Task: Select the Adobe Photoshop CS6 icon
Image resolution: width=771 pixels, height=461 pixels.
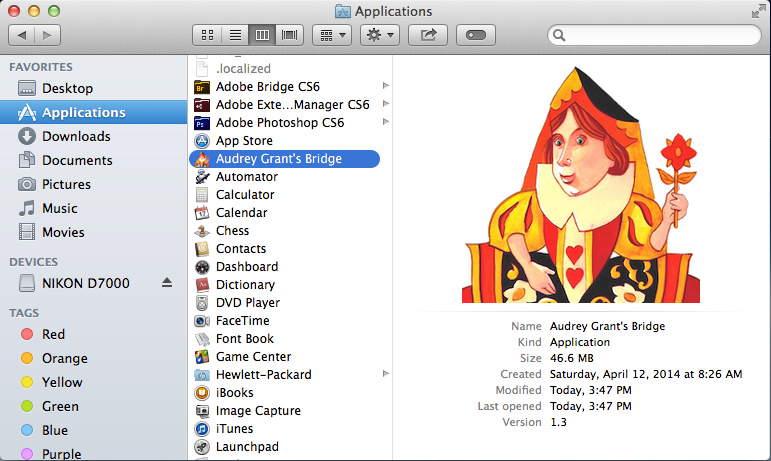Action: click(202, 123)
